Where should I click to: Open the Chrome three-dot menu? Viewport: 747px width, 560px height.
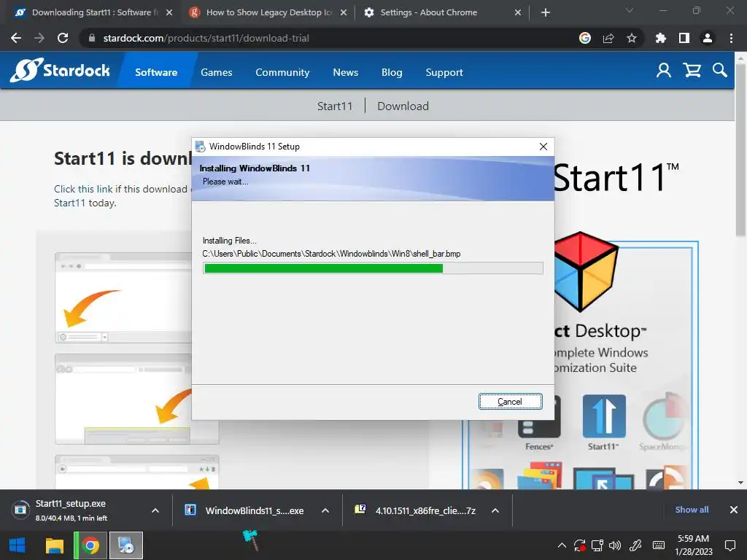(x=731, y=38)
